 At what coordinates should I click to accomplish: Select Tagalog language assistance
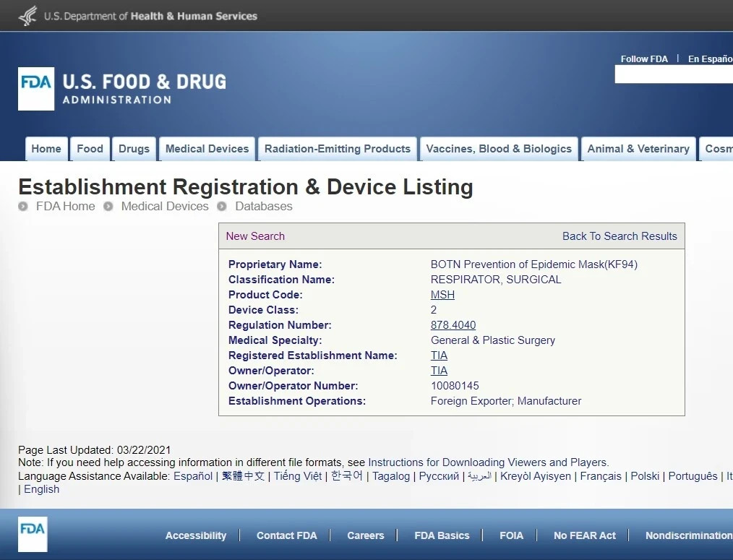(391, 476)
